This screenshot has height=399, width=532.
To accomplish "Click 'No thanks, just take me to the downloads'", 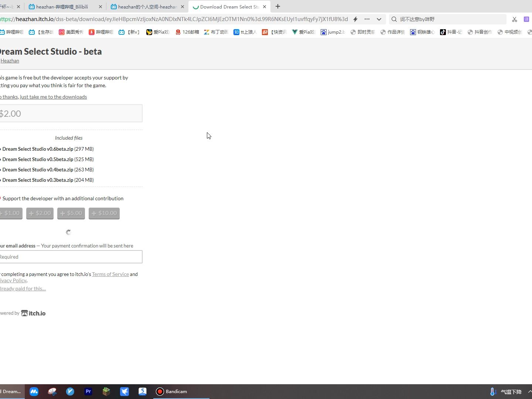I will click(x=43, y=97).
